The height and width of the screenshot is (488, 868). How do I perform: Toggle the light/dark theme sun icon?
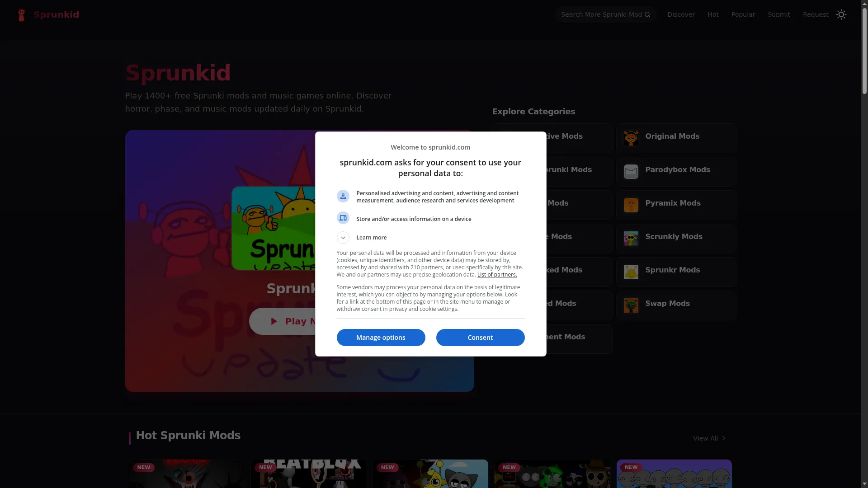(841, 14)
